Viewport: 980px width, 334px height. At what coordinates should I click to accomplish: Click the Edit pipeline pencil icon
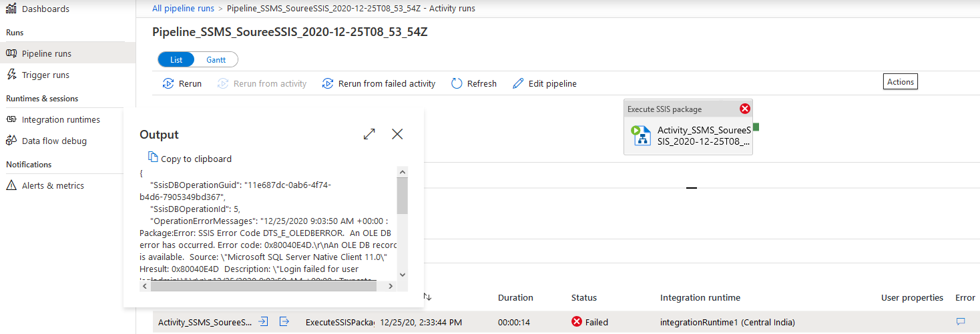pyautogui.click(x=518, y=83)
